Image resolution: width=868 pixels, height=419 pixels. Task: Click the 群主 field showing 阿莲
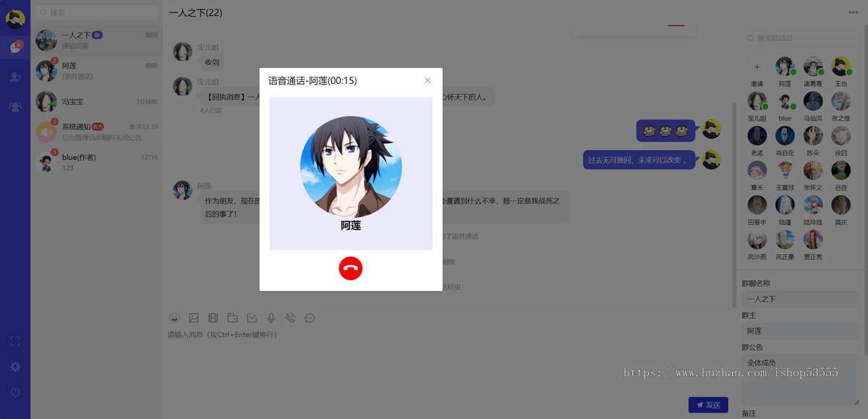[x=801, y=331]
